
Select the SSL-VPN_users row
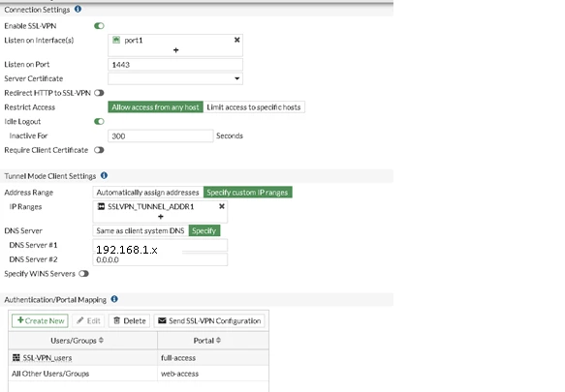[139, 358]
